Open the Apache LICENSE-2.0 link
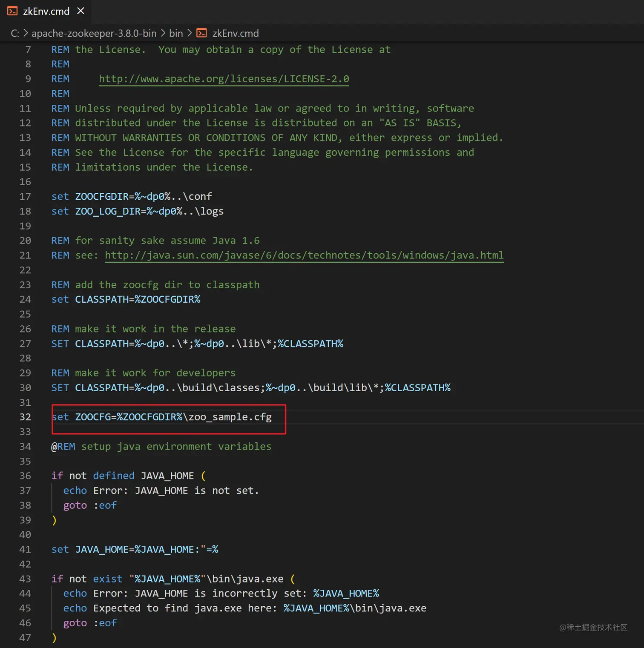This screenshot has height=648, width=644. coord(224,79)
